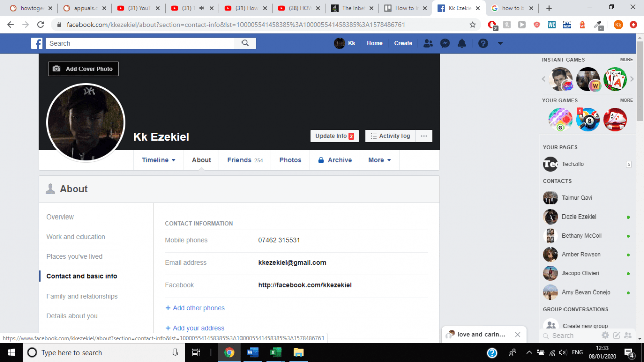Open a new Chrome tab

pyautogui.click(x=549, y=8)
